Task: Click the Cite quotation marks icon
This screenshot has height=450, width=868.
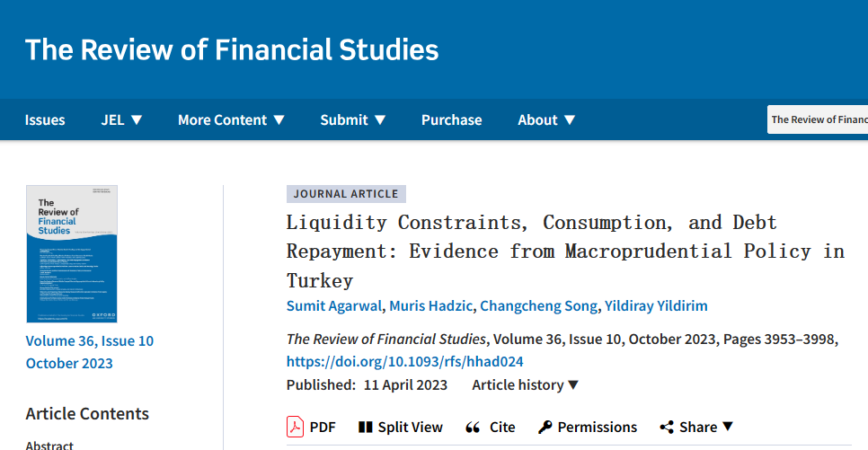Action: [x=473, y=428]
